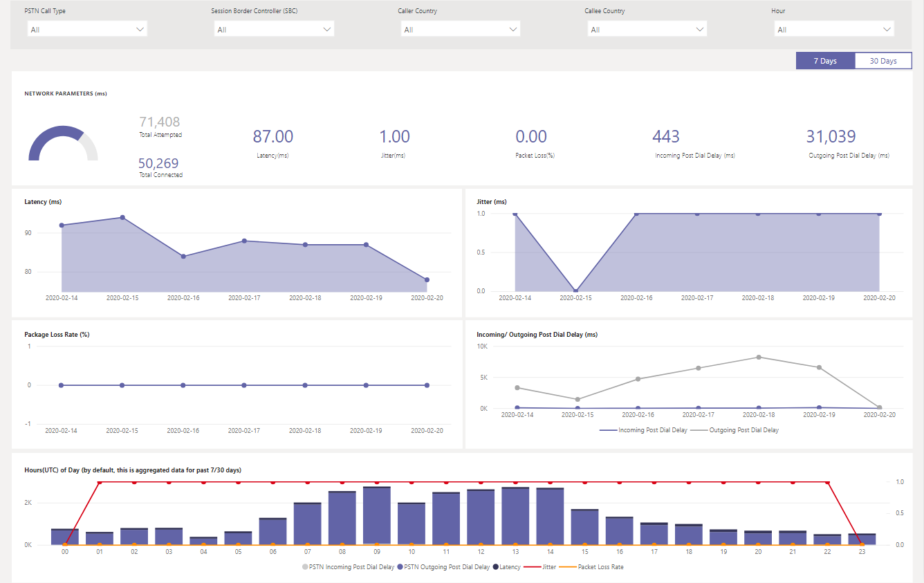This screenshot has height=583, width=924.
Task: Open the Callee Country filter
Action: [647, 28]
